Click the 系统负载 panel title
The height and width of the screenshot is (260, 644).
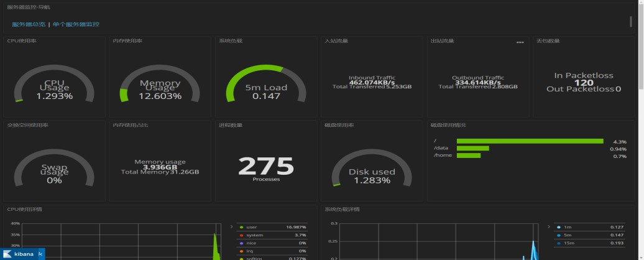click(x=231, y=40)
